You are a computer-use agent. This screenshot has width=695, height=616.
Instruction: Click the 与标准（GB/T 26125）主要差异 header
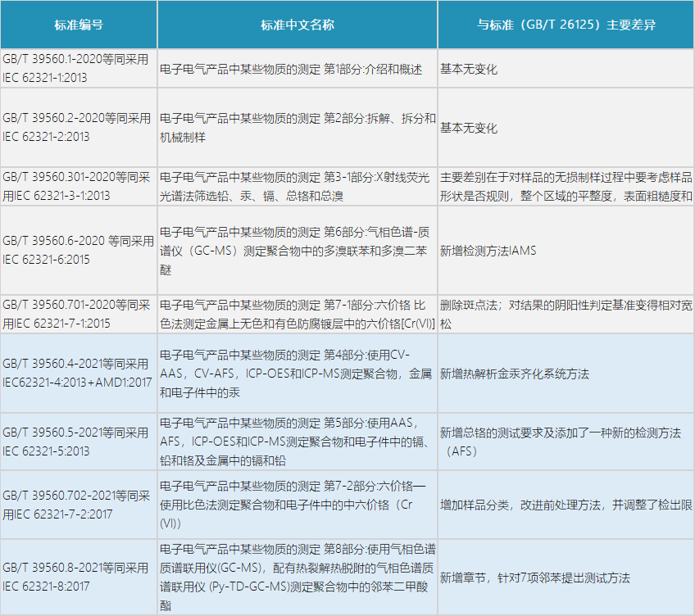pyautogui.click(x=565, y=25)
